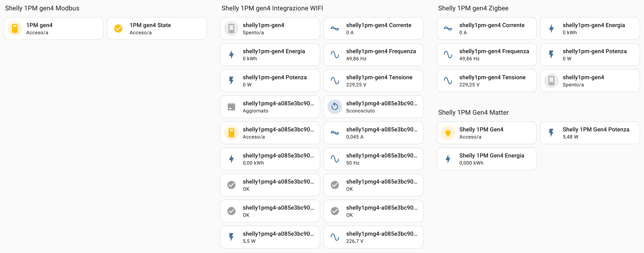
Task: Click the Shelly 1PM Gen4 Energia bolt icon
Action: click(x=448, y=159)
